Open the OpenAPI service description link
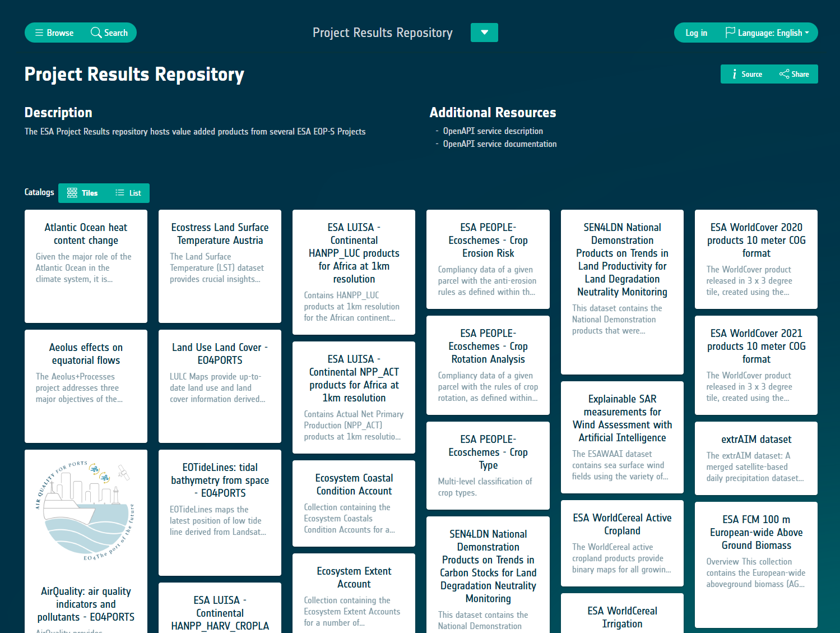This screenshot has height=633, width=840. (x=493, y=131)
